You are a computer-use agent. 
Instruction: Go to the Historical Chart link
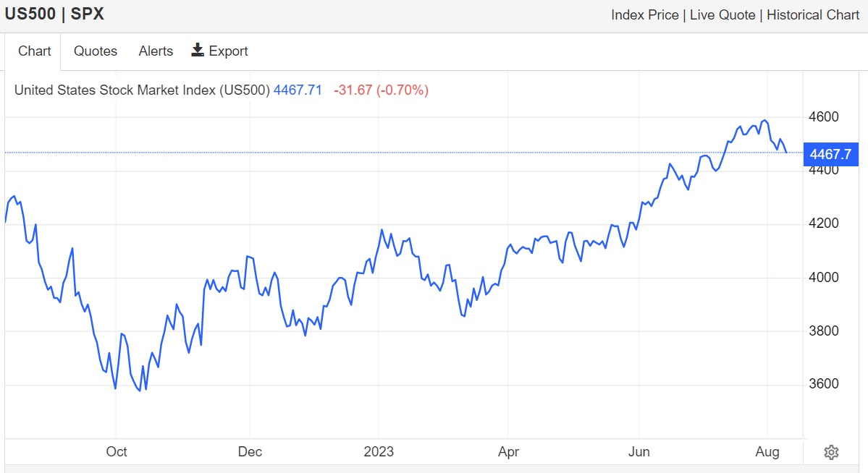813,14
